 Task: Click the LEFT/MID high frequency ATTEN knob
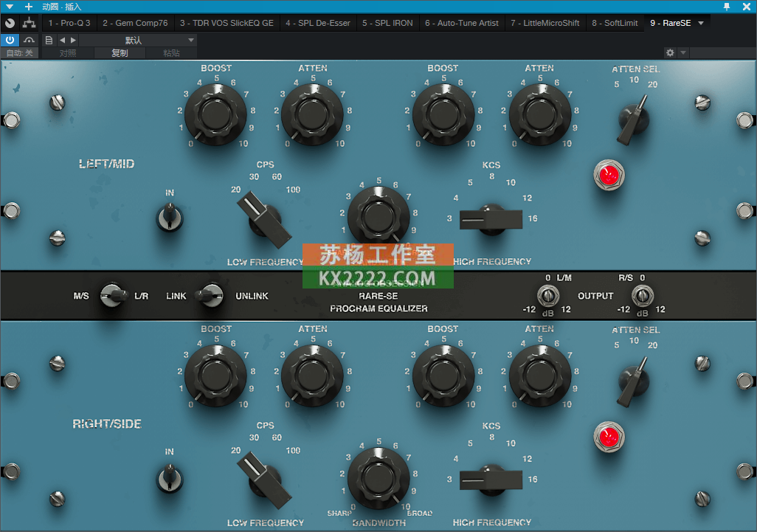pos(540,114)
